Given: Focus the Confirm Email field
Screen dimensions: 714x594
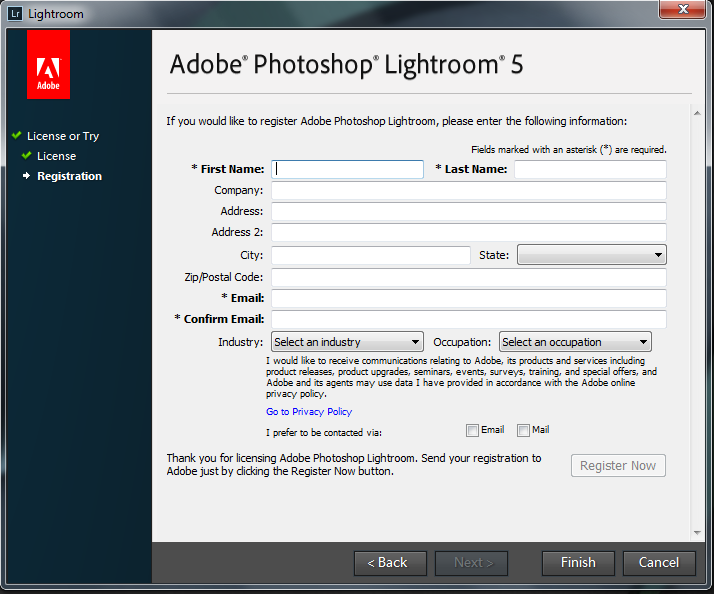Looking at the screenshot, I should pos(469,319).
